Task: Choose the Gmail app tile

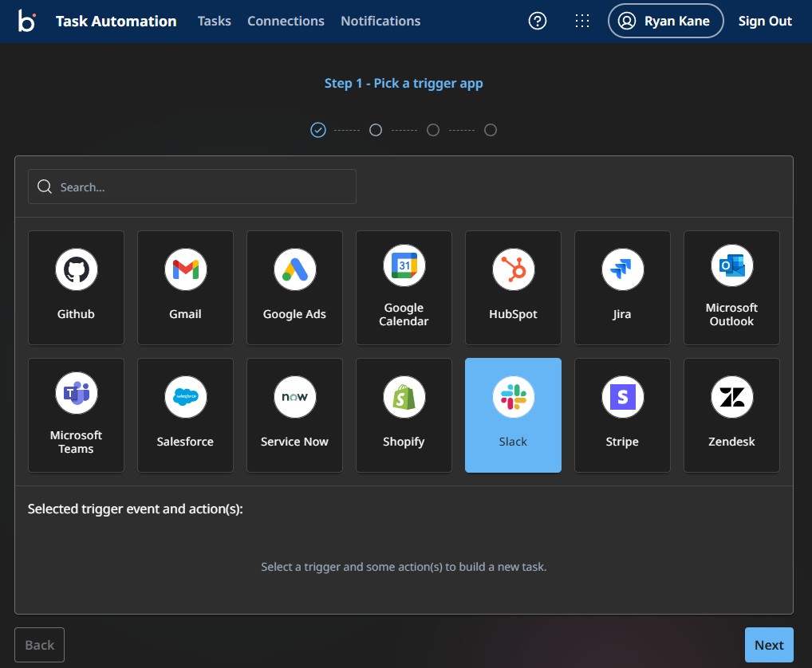Action: pyautogui.click(x=185, y=287)
